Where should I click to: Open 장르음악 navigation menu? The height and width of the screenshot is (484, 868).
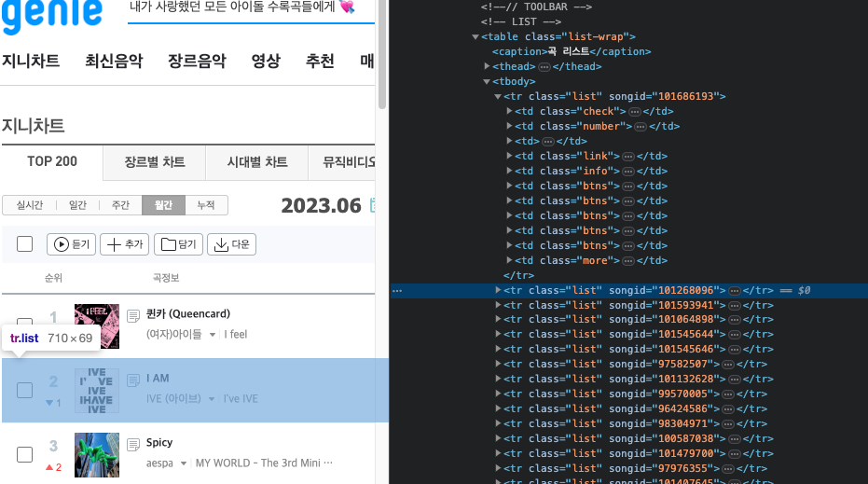(197, 61)
